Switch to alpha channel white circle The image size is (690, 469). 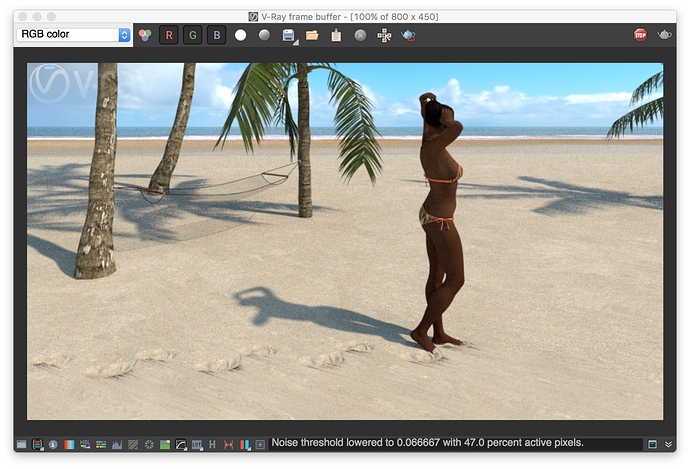pyautogui.click(x=240, y=35)
